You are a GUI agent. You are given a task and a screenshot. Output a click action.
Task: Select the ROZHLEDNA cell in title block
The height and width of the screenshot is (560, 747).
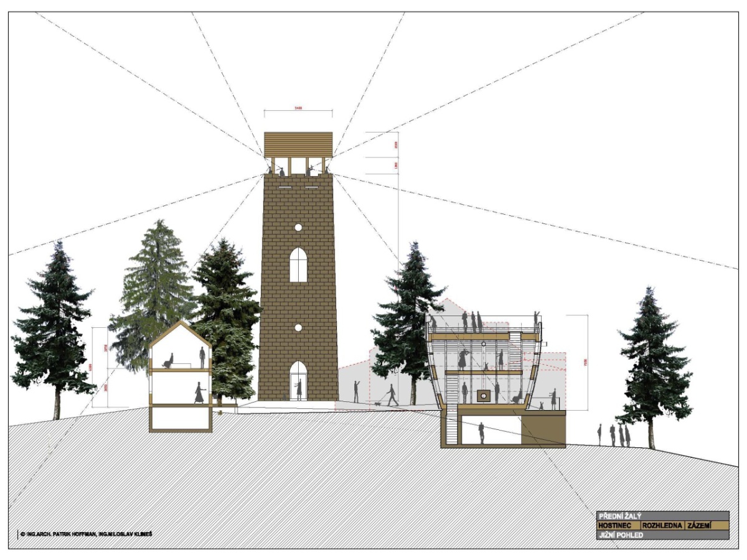click(663, 526)
